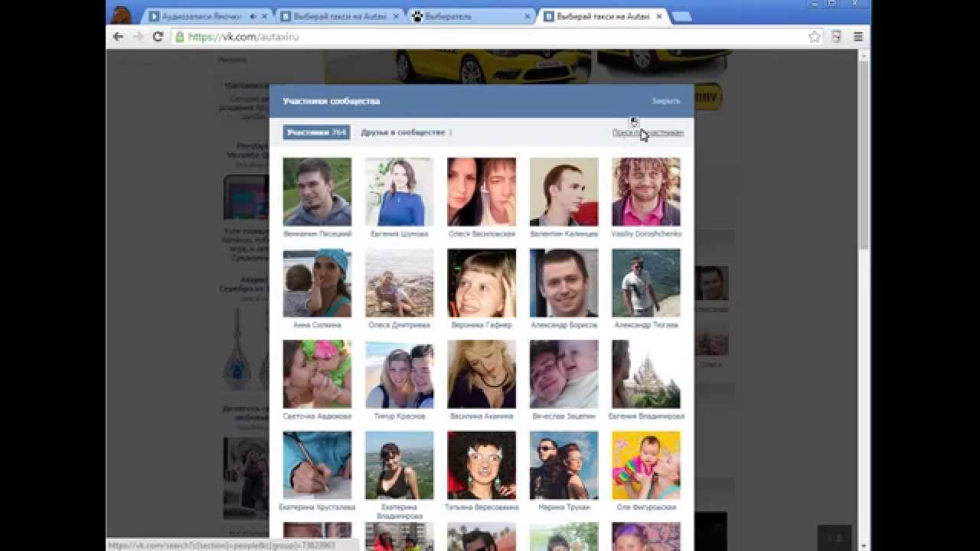Open Евгения Шумова profile photo

click(399, 191)
